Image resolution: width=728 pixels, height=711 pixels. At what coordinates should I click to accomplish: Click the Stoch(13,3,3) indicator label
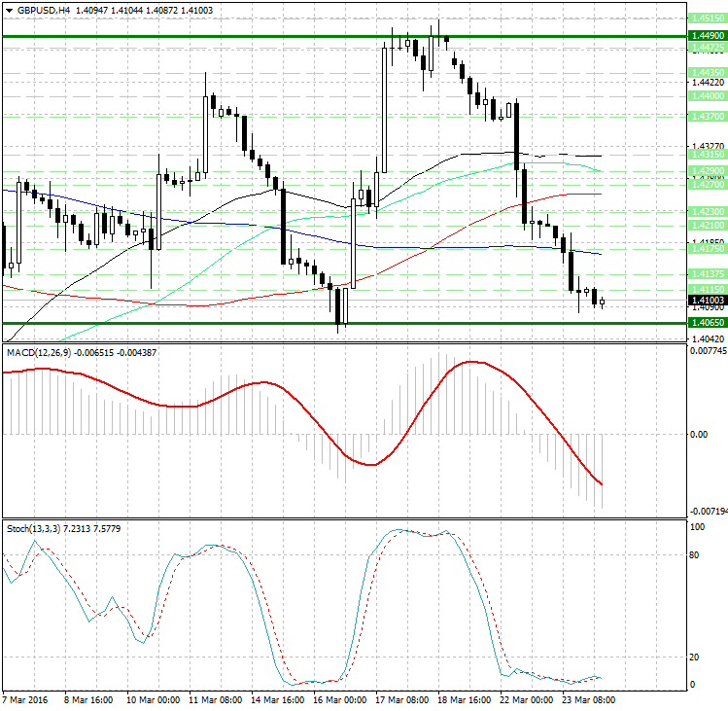34,528
